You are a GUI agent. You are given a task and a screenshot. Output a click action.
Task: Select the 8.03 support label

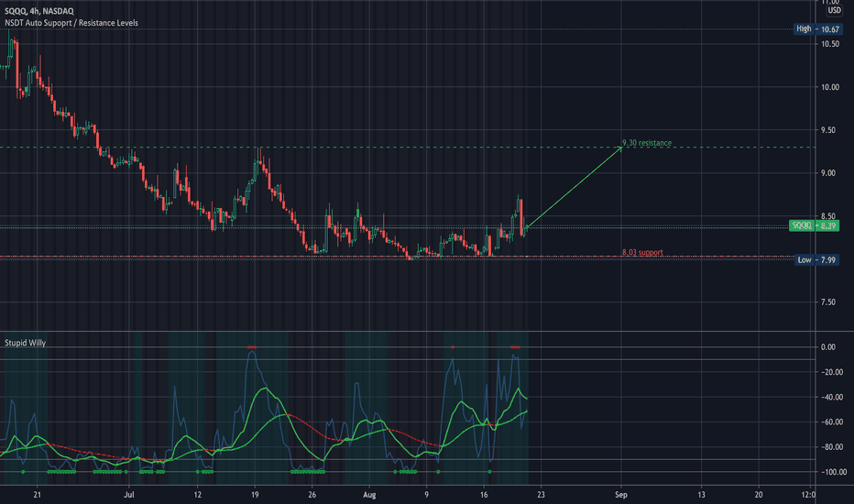pyautogui.click(x=642, y=252)
